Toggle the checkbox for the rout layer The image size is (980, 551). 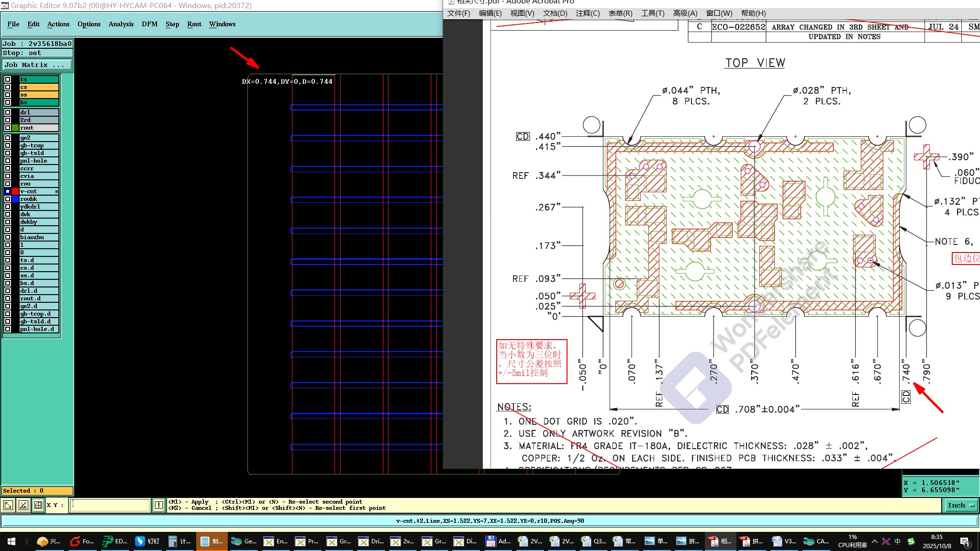pyautogui.click(x=8, y=128)
